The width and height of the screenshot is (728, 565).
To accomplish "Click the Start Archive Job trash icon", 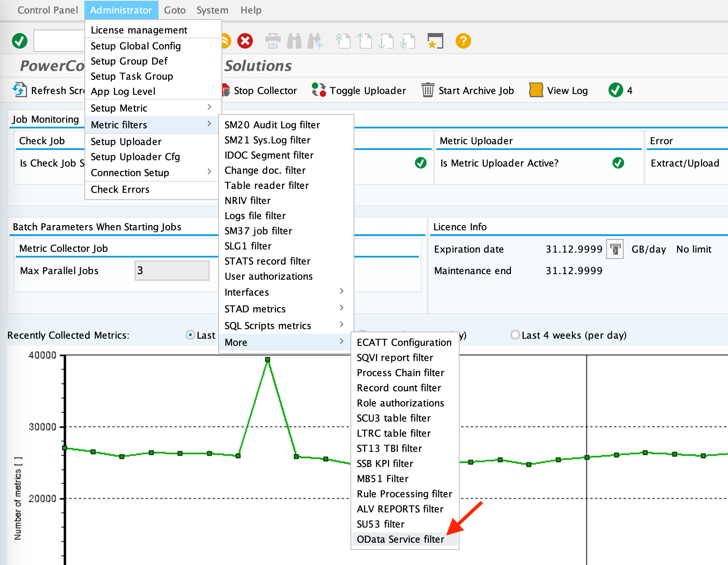I will tap(428, 90).
